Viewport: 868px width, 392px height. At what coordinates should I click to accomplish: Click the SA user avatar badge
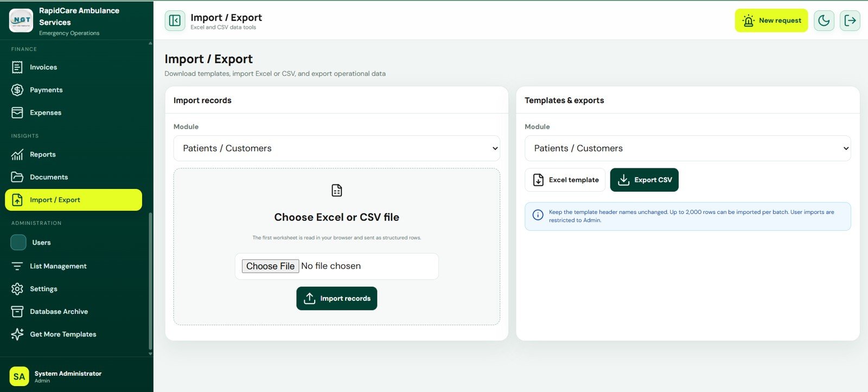(19, 376)
